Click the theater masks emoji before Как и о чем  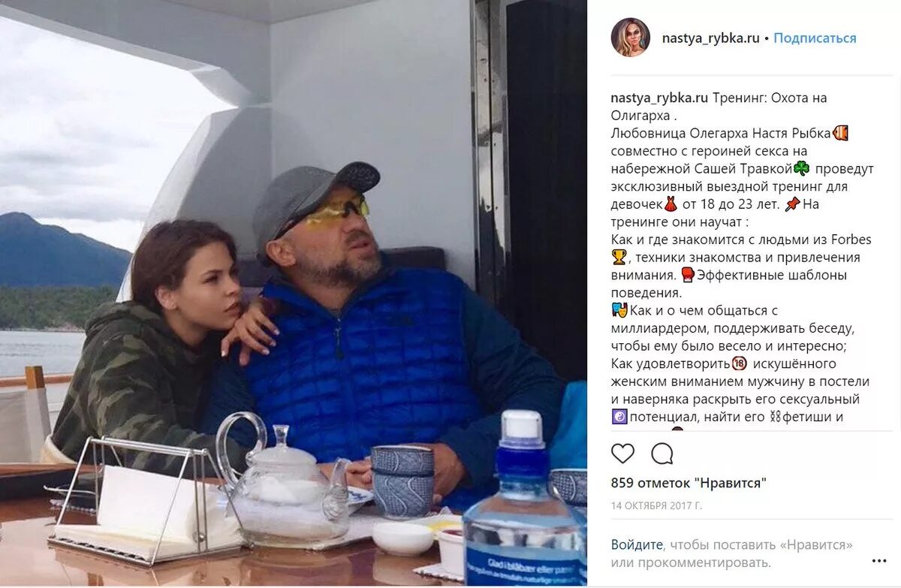point(619,311)
